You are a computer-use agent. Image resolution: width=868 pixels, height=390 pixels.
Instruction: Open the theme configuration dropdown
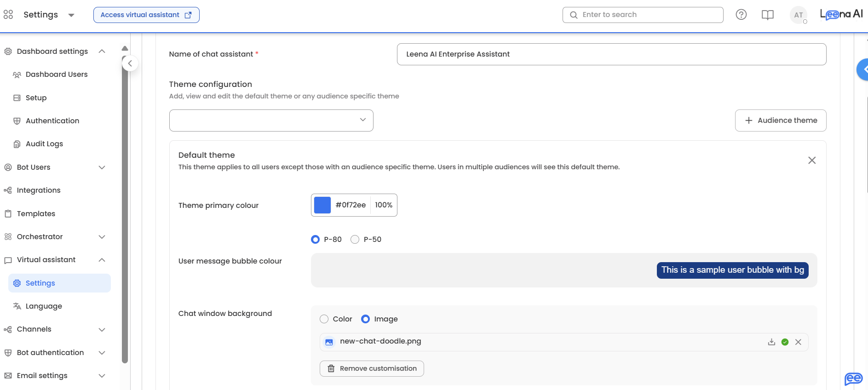[x=271, y=120]
